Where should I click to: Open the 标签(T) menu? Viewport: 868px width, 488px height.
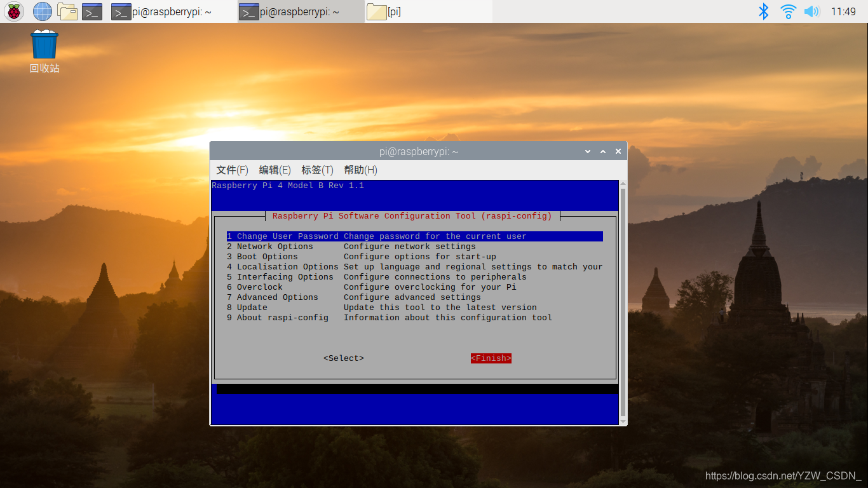click(317, 170)
